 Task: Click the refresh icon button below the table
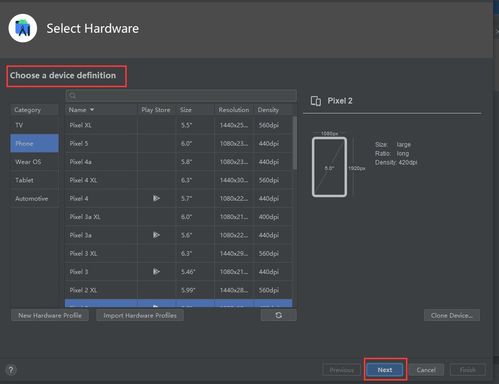coord(278,315)
